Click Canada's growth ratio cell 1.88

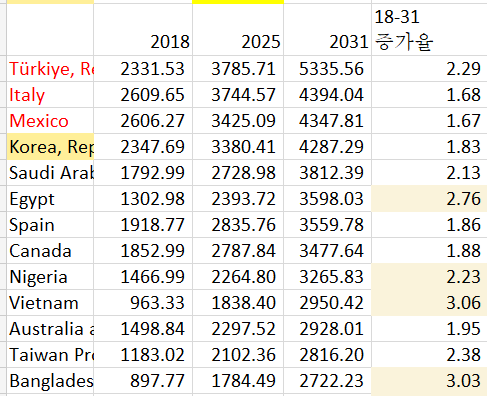click(x=429, y=251)
